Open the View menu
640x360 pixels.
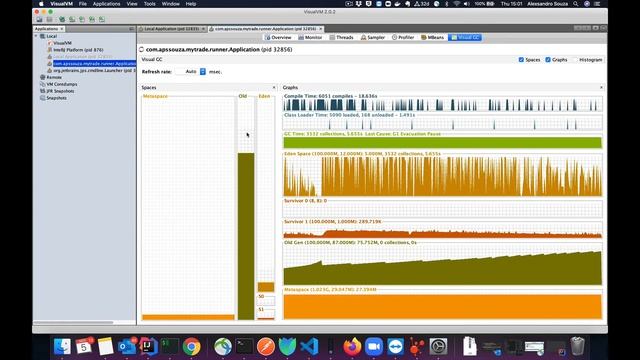[132, 4]
